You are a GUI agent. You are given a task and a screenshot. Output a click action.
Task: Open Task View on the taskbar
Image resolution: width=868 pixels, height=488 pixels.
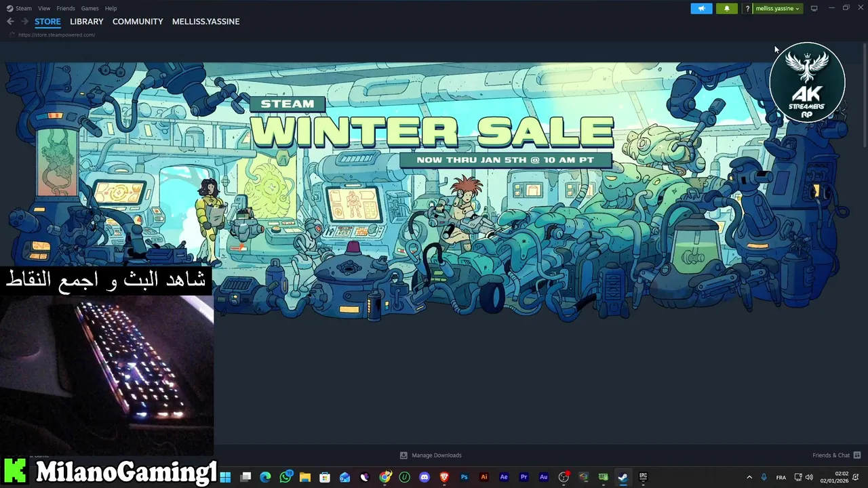pos(245,477)
